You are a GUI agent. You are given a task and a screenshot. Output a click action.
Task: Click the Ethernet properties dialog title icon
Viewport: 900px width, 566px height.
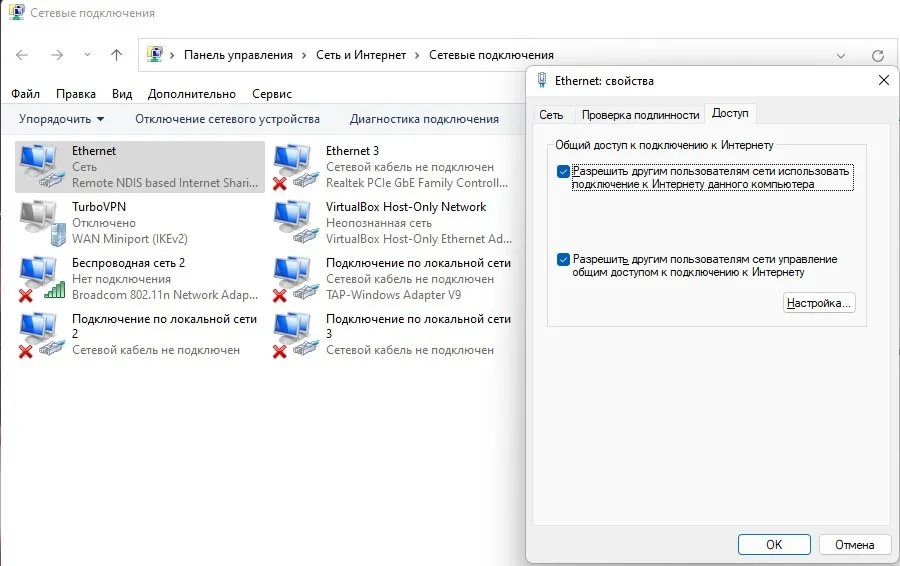541,80
